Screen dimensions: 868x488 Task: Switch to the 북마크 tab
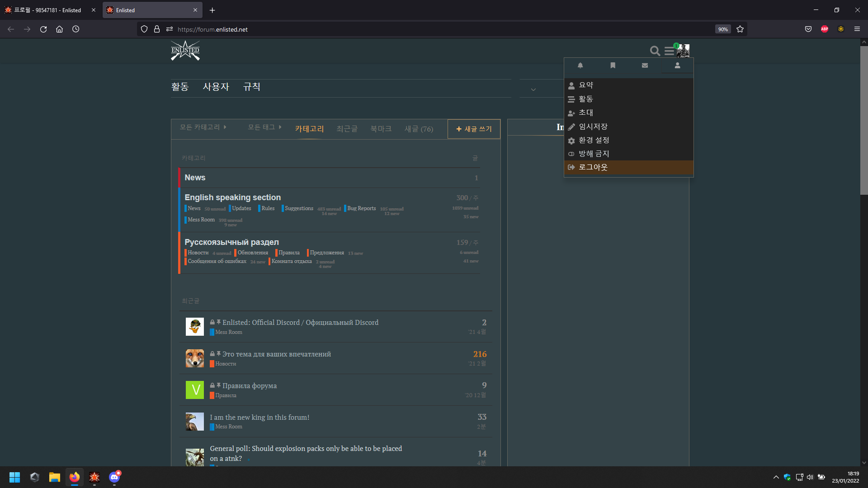pos(381,129)
